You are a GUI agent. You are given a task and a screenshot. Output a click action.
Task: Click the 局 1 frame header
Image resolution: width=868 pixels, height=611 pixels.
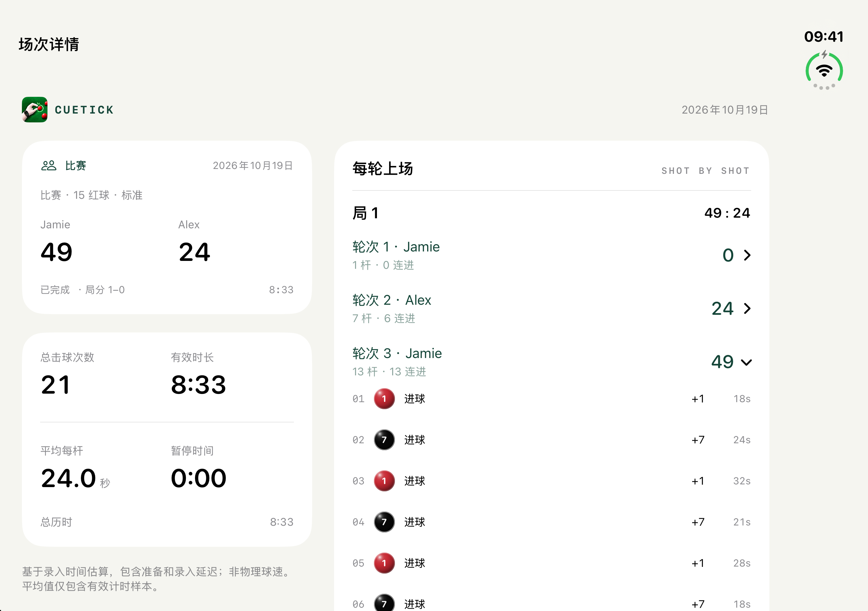[365, 213]
